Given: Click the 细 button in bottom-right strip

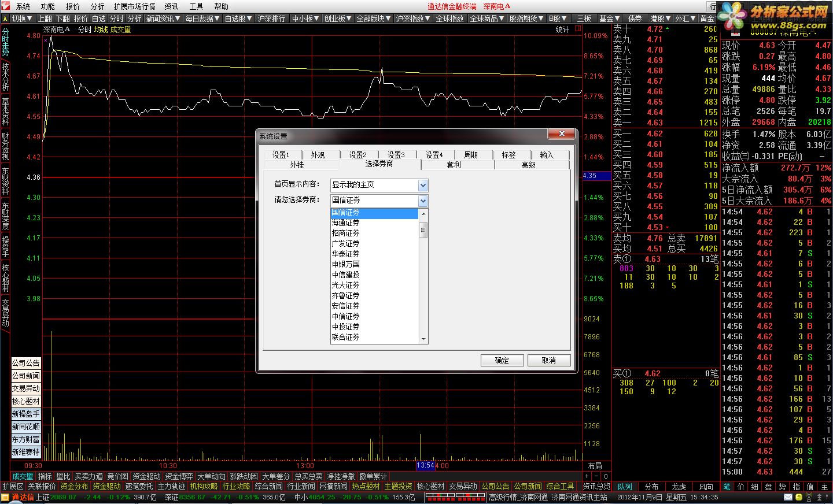Looking at the screenshot, I should coord(755,487).
